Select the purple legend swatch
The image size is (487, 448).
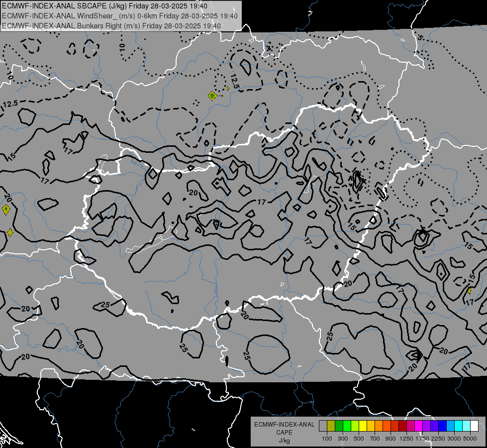[427, 426]
